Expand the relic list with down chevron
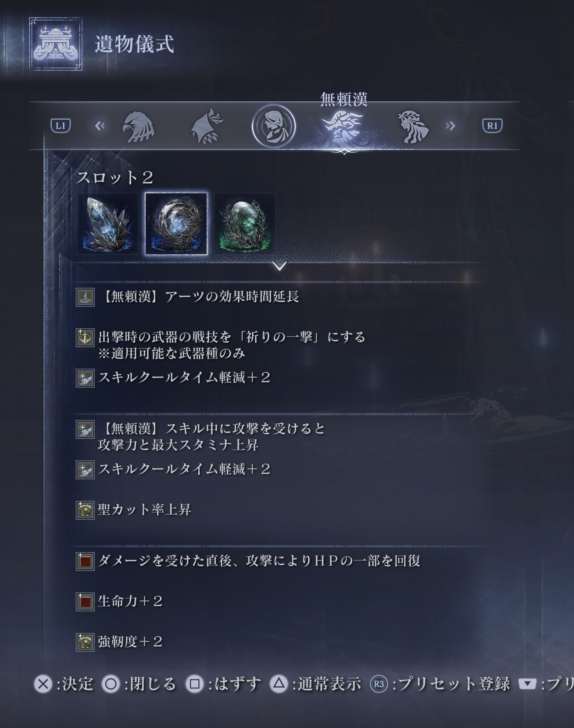574x728 pixels. point(280,266)
